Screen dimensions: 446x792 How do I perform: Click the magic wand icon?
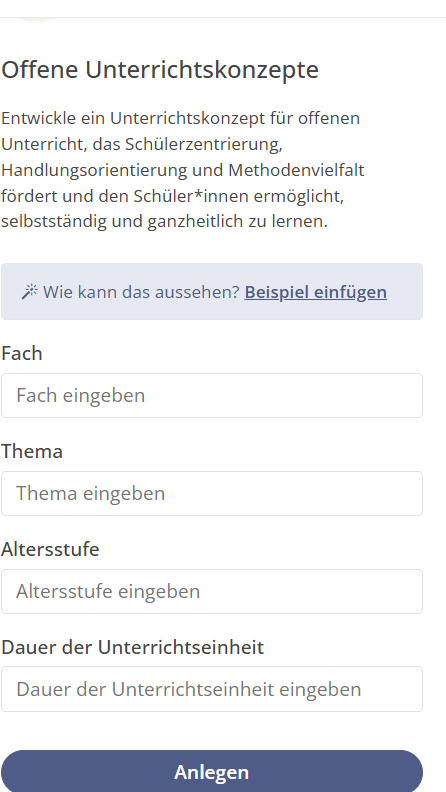click(x=29, y=292)
